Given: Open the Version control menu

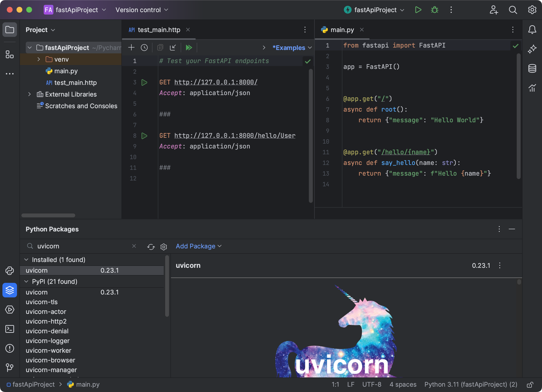Looking at the screenshot, I should tap(138, 10).
